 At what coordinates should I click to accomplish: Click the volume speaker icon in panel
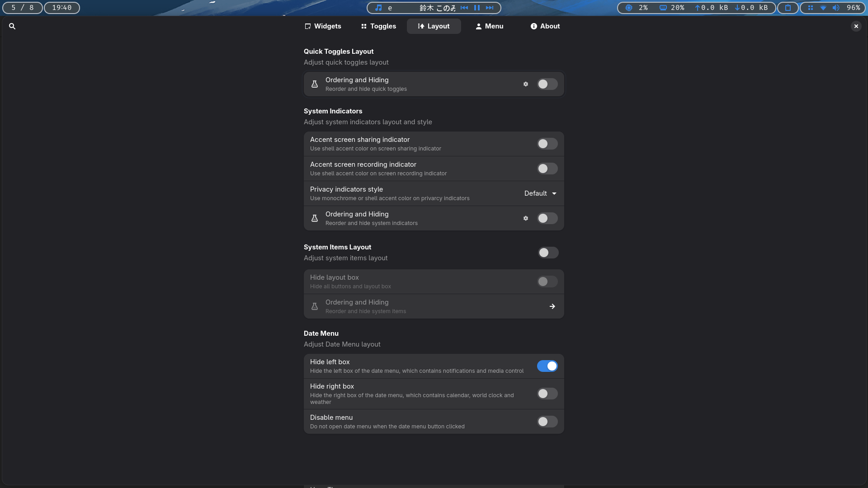[836, 8]
